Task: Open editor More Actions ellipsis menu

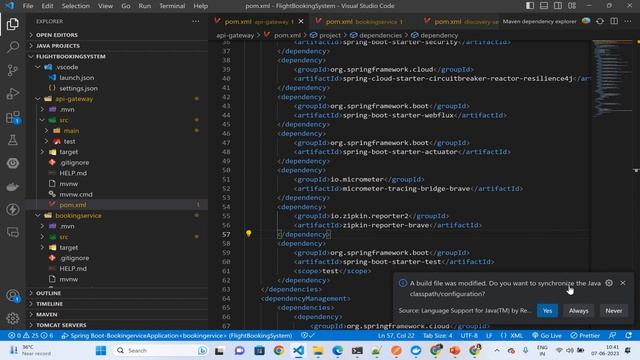Action: click(628, 21)
